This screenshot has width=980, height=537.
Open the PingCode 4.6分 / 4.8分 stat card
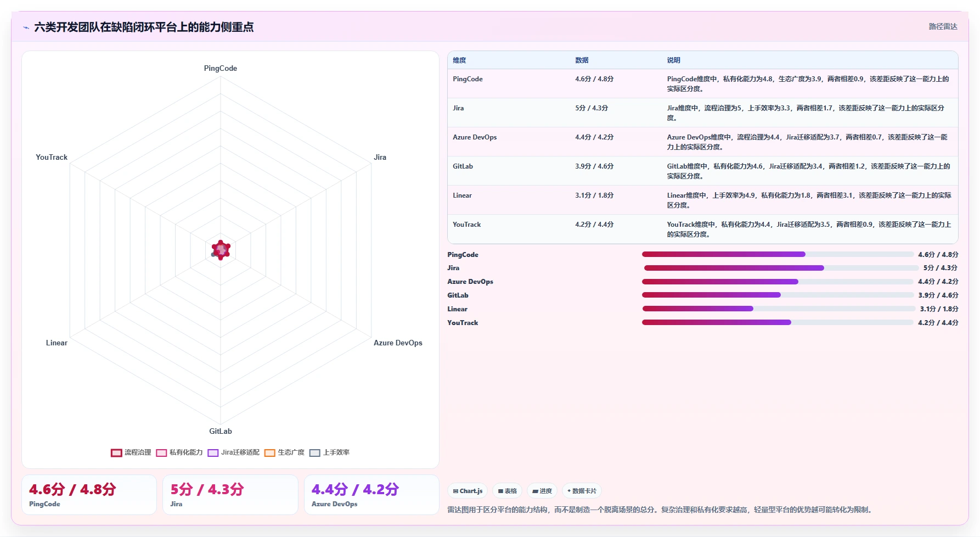coord(89,495)
